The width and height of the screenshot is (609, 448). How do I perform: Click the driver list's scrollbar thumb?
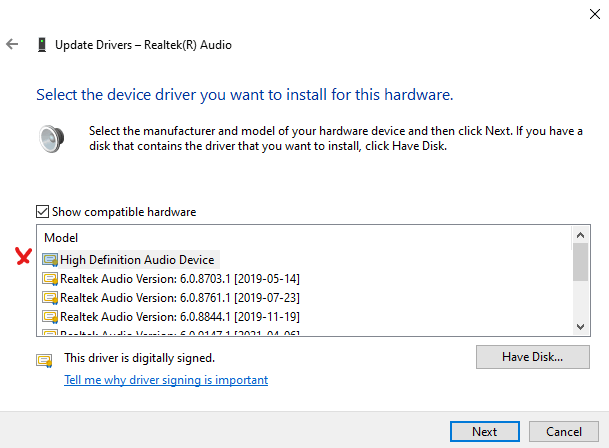[x=581, y=262]
